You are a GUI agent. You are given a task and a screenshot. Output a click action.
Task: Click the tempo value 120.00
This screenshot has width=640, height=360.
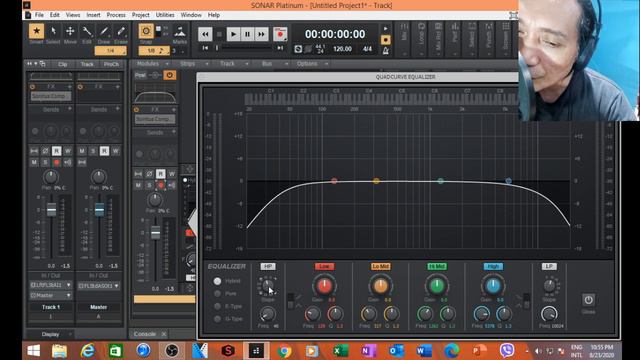pyautogui.click(x=342, y=49)
